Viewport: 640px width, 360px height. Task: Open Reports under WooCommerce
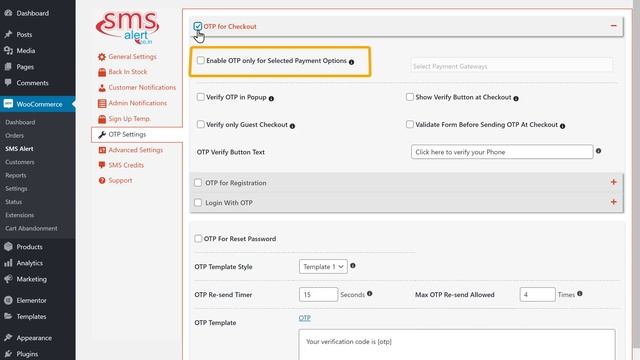(x=16, y=175)
